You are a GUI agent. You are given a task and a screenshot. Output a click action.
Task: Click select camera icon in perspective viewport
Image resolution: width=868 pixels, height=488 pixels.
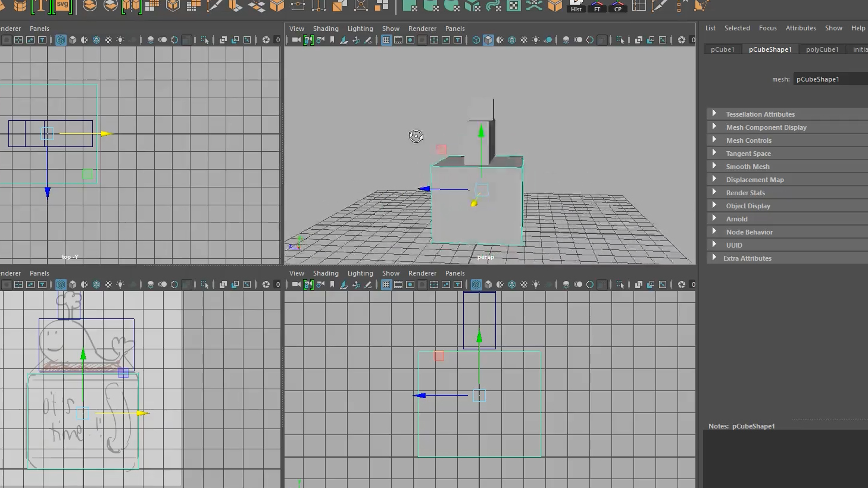(296, 40)
